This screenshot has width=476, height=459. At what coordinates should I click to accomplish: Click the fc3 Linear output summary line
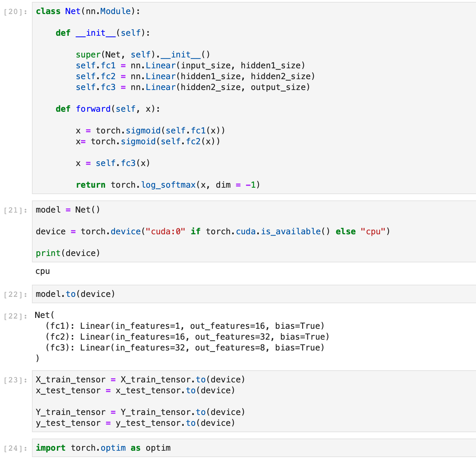185,348
